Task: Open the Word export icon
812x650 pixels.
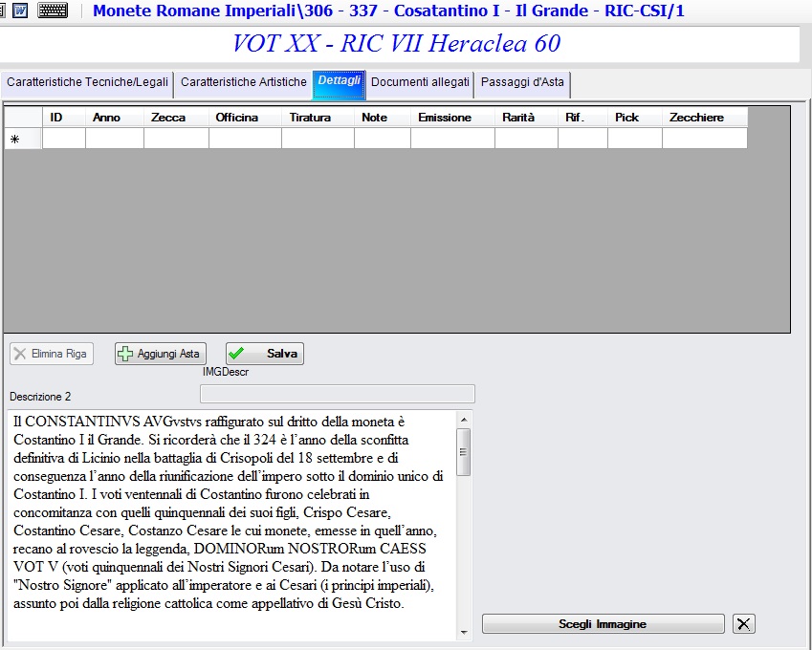Action: (20, 10)
